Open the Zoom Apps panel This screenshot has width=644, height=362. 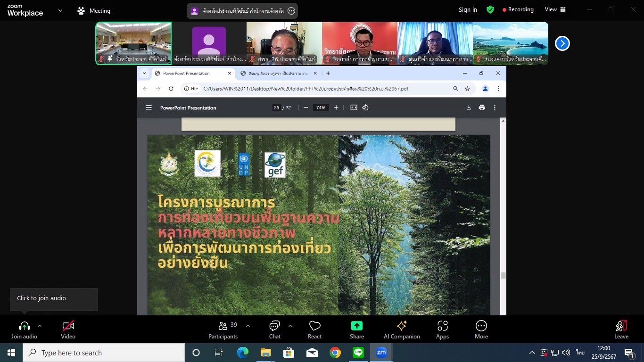442,329
